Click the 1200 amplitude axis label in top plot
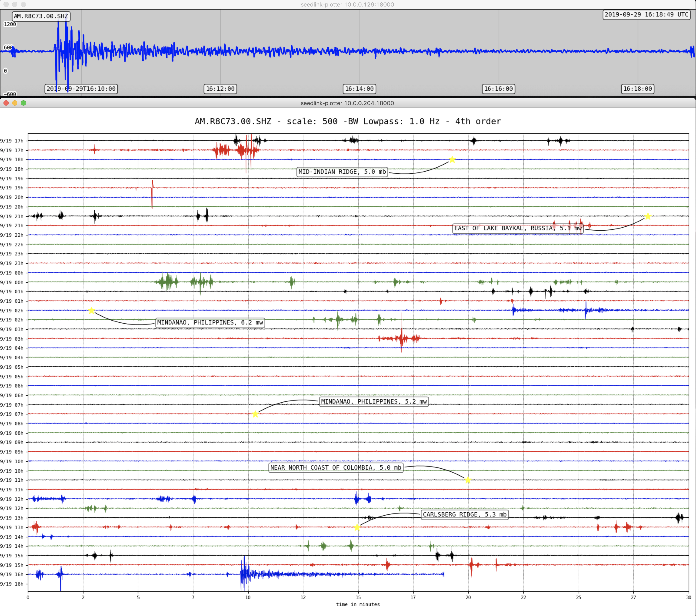The image size is (696, 616). point(10,24)
